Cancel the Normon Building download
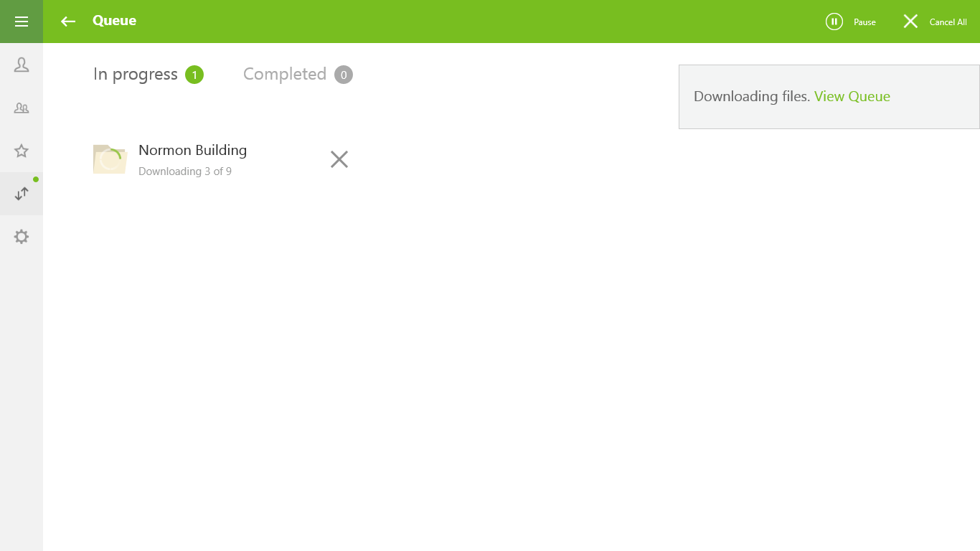Viewport: 980px width, 551px height. (x=339, y=159)
